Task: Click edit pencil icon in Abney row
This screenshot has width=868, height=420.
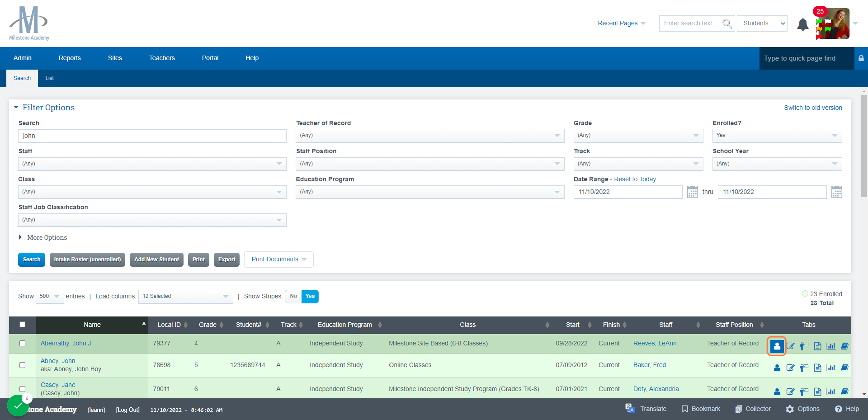Action: [790, 368]
